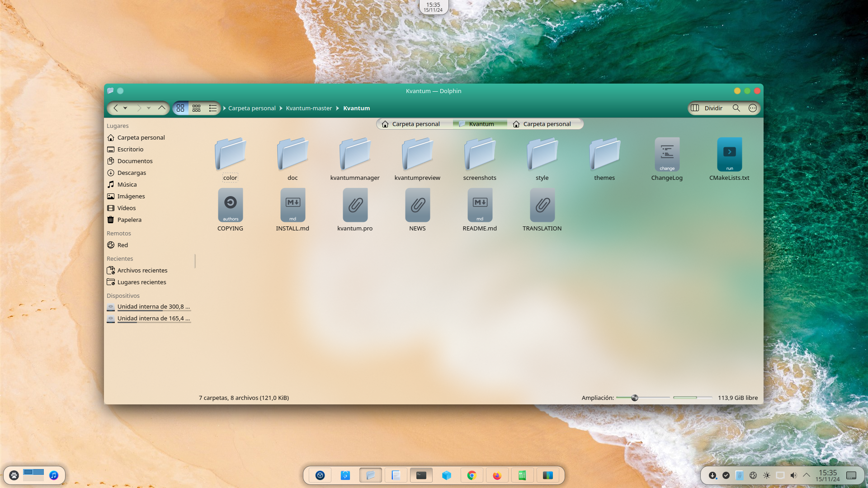The image size is (868, 488).
Task: Select Unidad interna de 300,8 device
Action: (x=149, y=307)
